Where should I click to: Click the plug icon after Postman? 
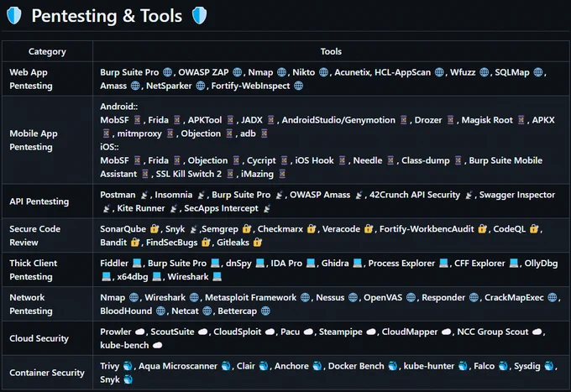(144, 195)
